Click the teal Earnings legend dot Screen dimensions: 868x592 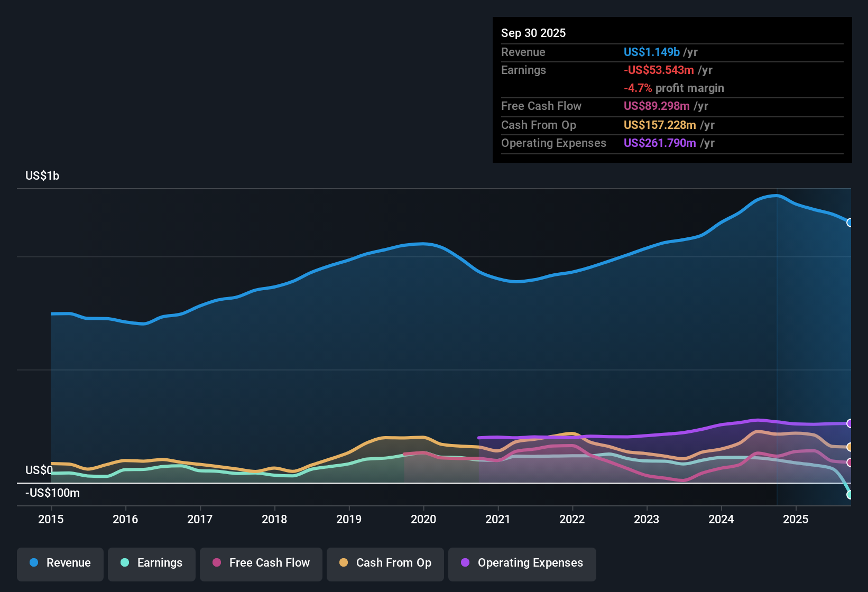tap(125, 563)
